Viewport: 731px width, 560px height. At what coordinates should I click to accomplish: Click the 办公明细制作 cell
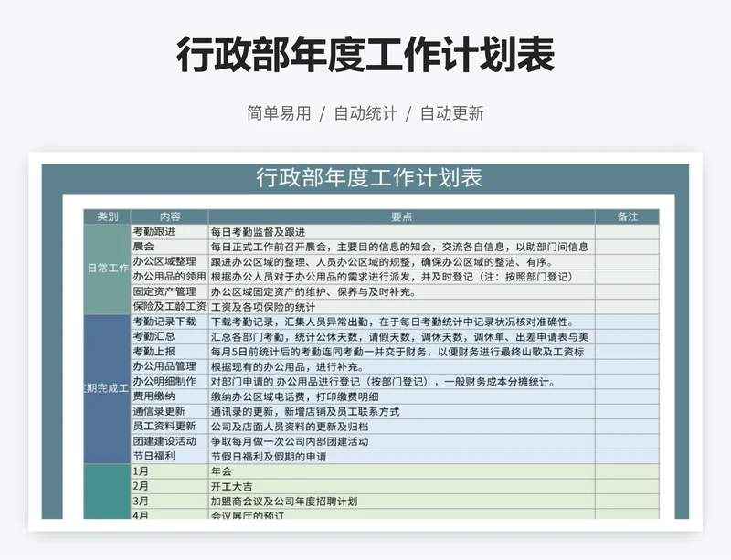(170, 382)
